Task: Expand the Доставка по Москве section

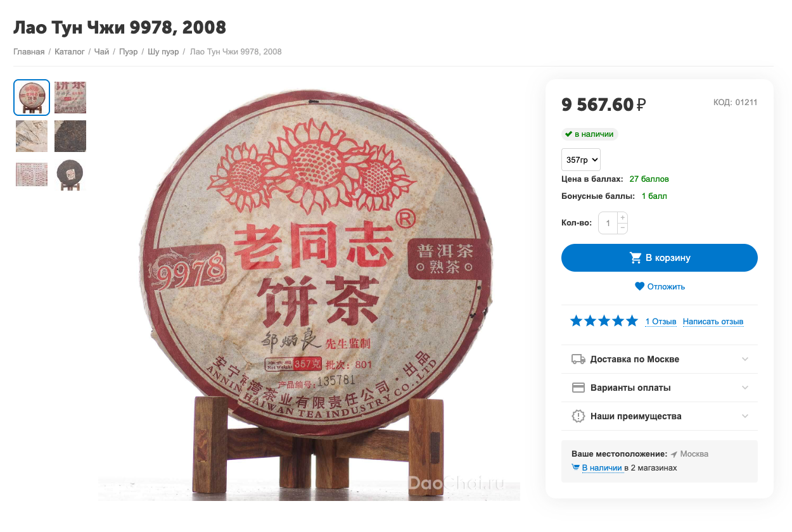Action: (660, 359)
